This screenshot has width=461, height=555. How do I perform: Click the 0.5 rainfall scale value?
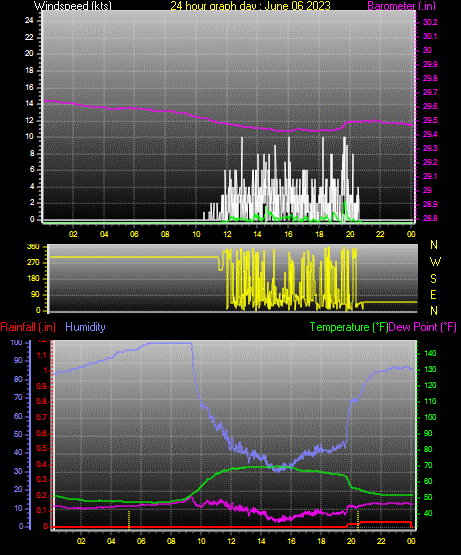tap(42, 448)
